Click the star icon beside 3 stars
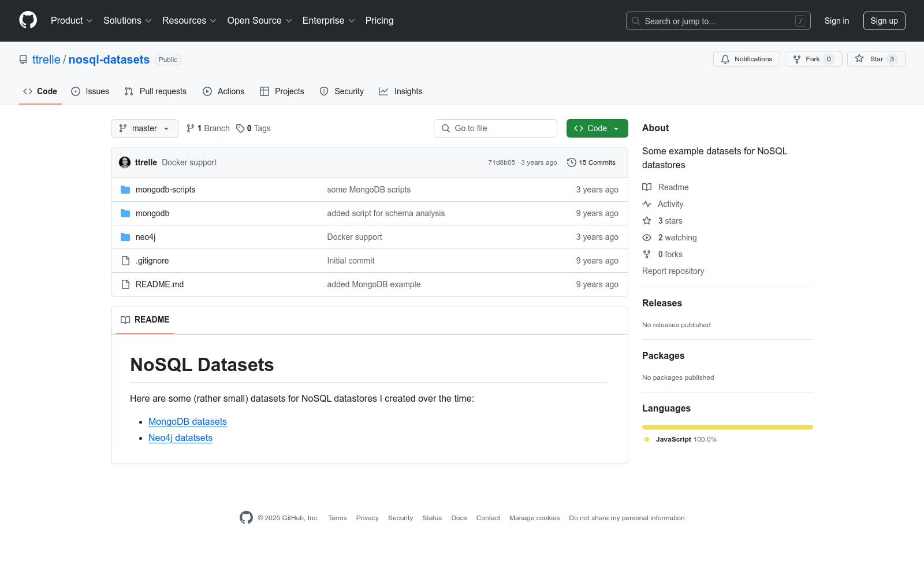Image resolution: width=924 pixels, height=578 pixels. pyautogui.click(x=647, y=221)
